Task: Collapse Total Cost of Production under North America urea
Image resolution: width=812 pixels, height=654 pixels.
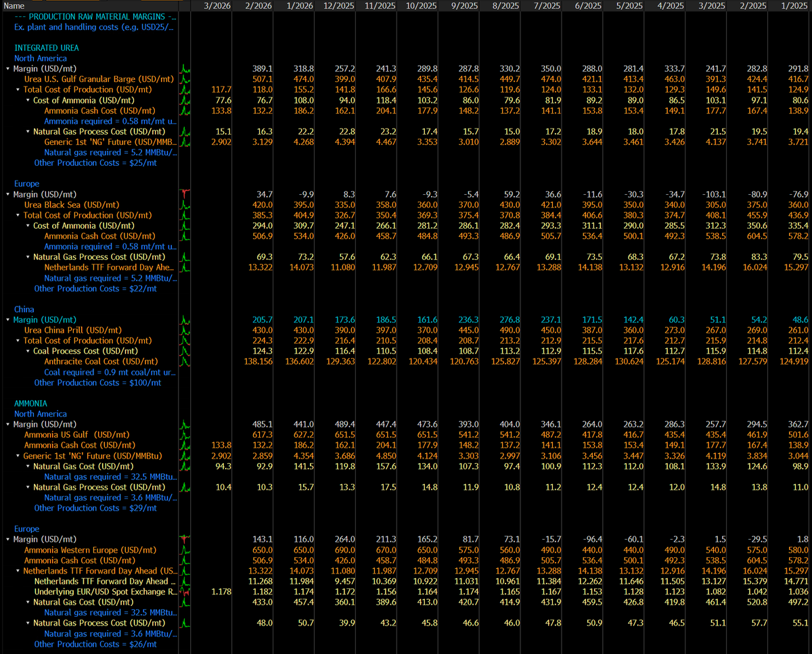Action: point(18,90)
